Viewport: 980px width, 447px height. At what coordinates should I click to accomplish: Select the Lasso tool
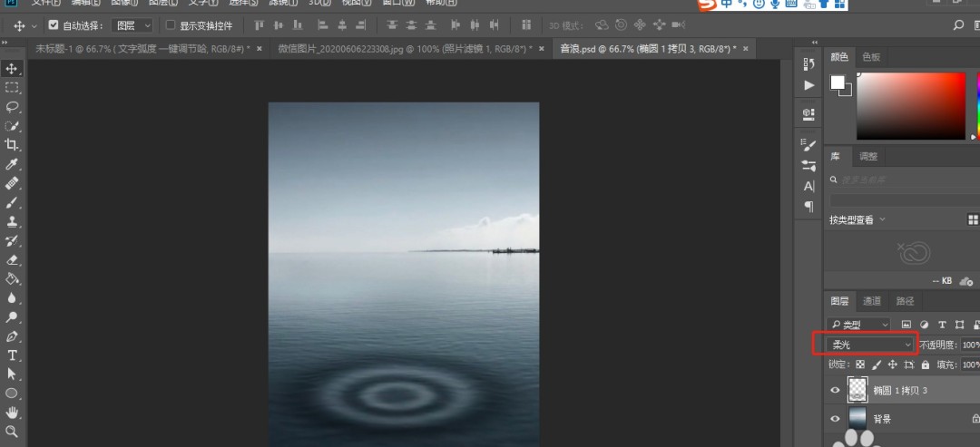[x=12, y=106]
